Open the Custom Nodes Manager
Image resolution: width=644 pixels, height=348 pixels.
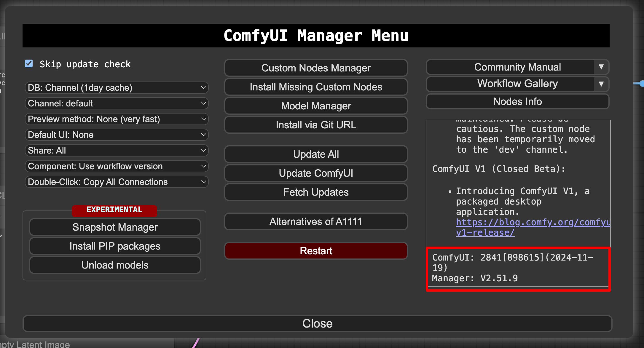(316, 68)
